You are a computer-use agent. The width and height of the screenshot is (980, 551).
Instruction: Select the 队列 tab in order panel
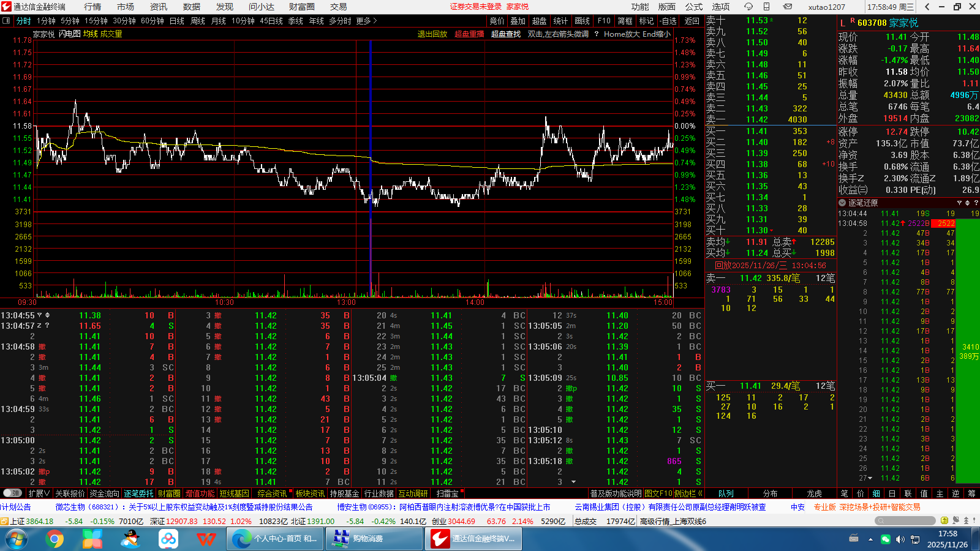[x=726, y=493]
